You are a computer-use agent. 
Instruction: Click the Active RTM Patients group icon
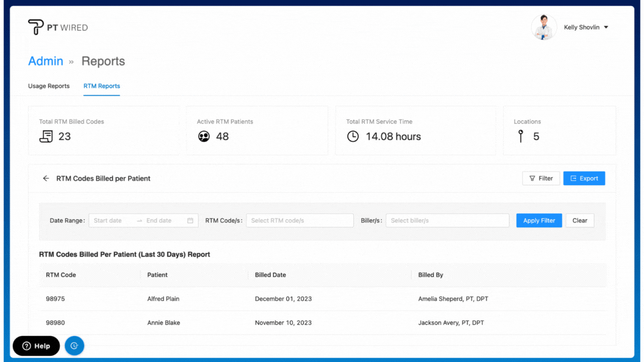coord(204,136)
